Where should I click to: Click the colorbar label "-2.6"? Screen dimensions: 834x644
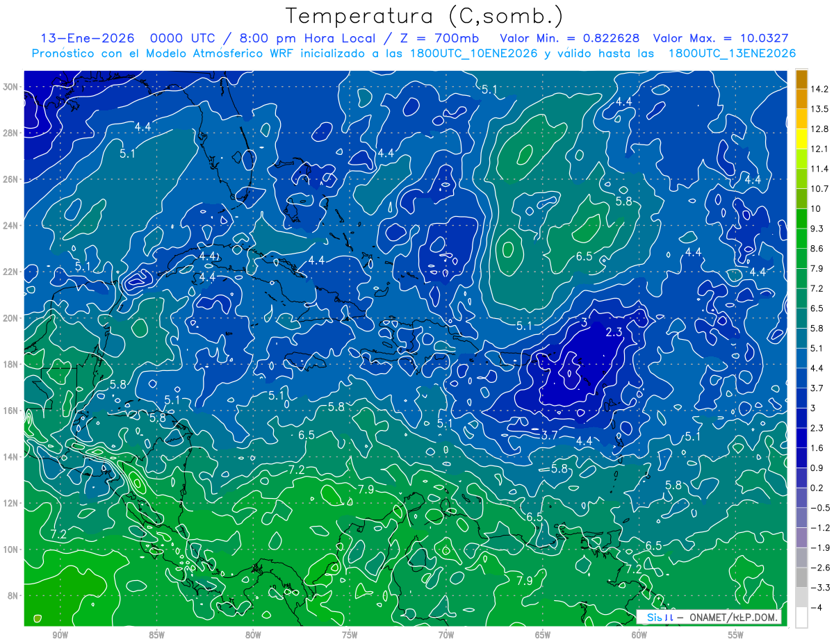(819, 568)
